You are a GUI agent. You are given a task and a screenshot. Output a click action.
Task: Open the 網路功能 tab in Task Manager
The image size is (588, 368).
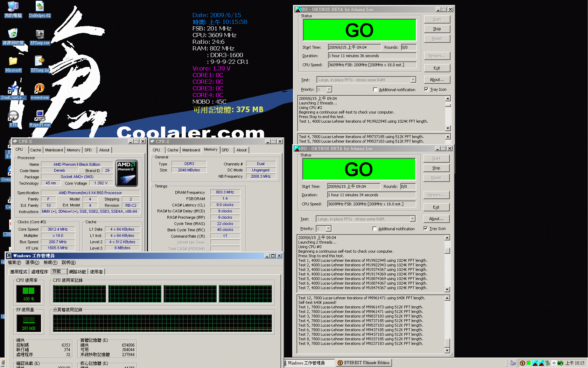[x=77, y=272]
